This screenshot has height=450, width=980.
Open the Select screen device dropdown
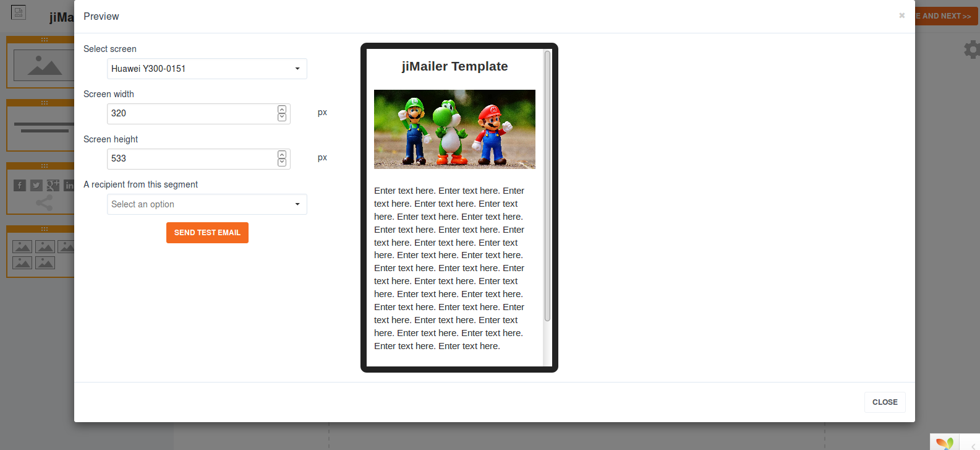[207, 69]
